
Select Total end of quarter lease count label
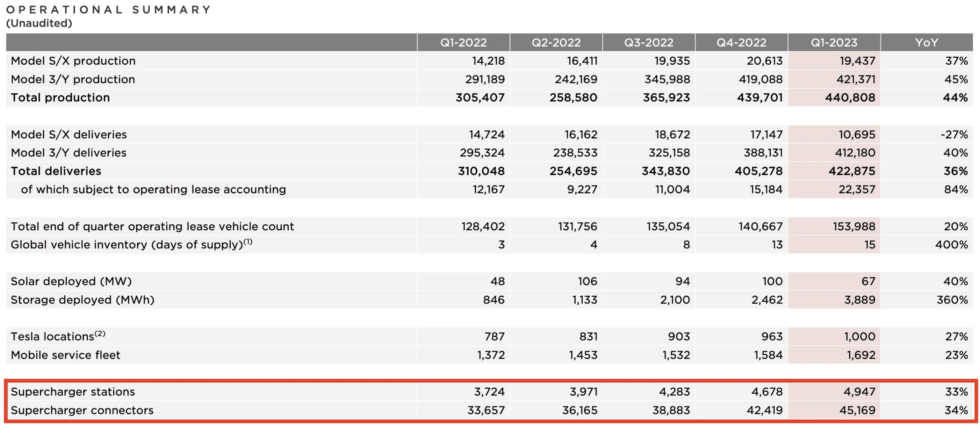[x=152, y=226]
